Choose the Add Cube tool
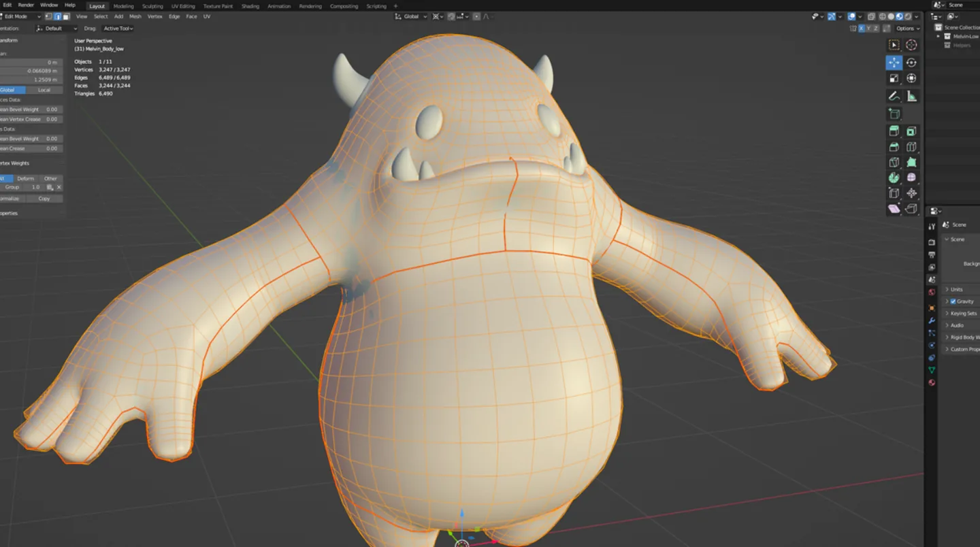Viewport: 980px width, 547px height. (x=894, y=114)
